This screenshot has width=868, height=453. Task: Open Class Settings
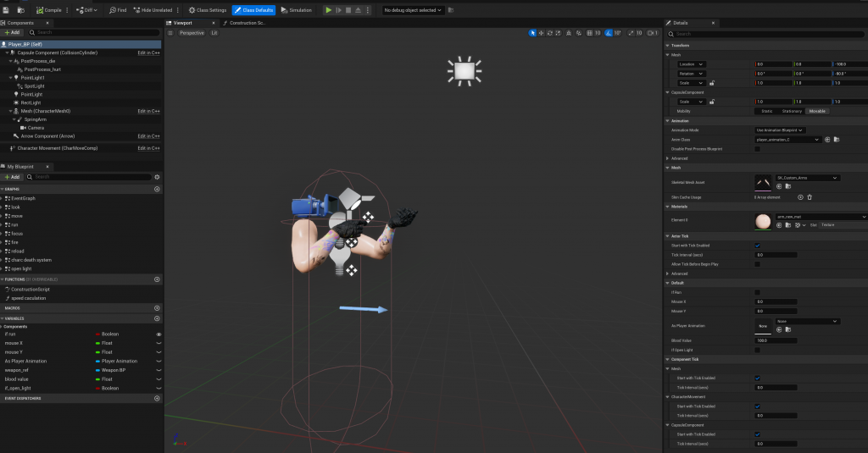pos(208,10)
